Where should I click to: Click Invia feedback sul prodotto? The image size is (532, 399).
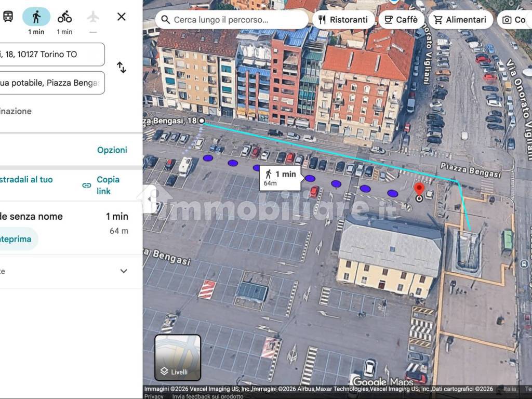(x=208, y=396)
